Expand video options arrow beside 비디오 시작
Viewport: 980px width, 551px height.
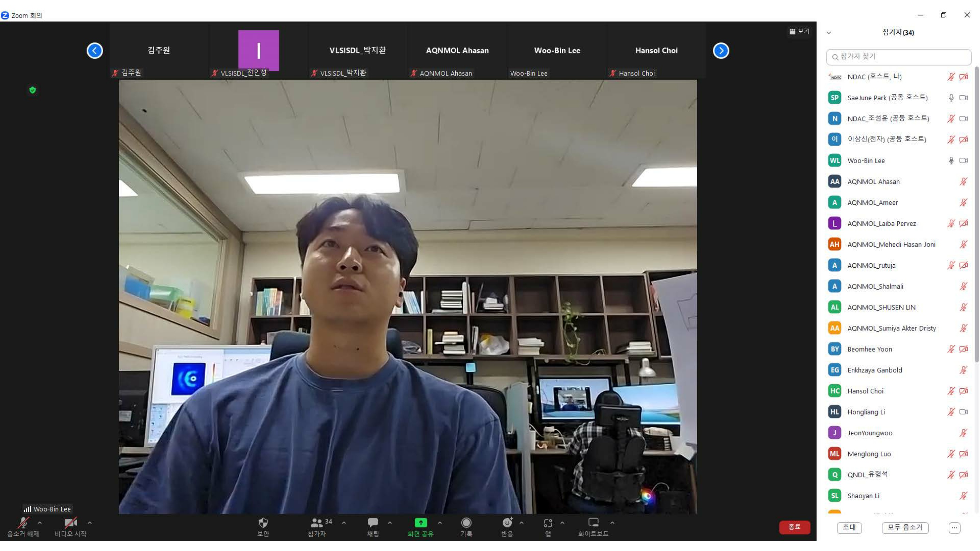(90, 523)
